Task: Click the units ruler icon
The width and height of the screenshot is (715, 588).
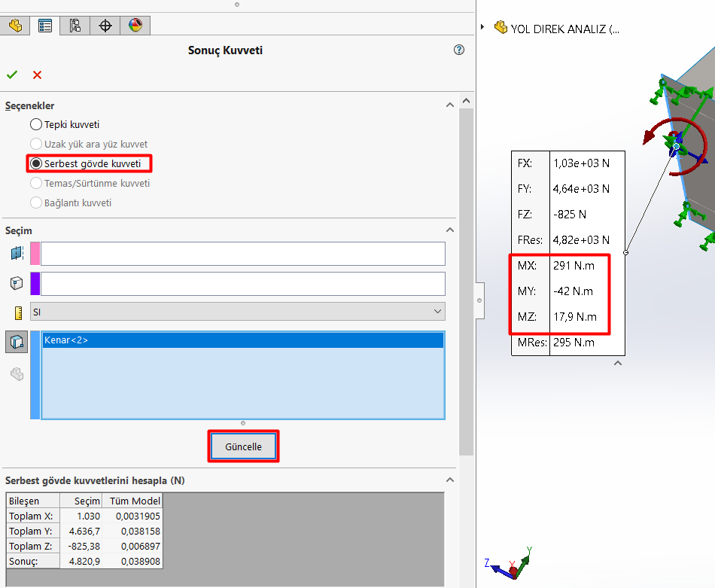Action: (x=18, y=312)
